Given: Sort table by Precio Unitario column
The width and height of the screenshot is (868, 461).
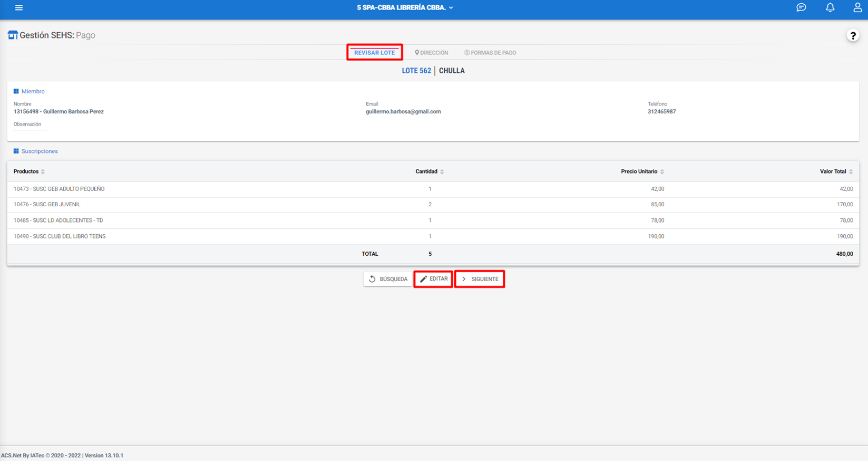Looking at the screenshot, I should coord(642,171).
